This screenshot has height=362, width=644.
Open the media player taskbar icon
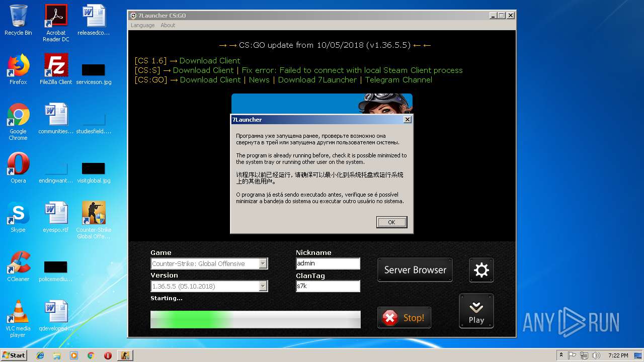(x=74, y=355)
